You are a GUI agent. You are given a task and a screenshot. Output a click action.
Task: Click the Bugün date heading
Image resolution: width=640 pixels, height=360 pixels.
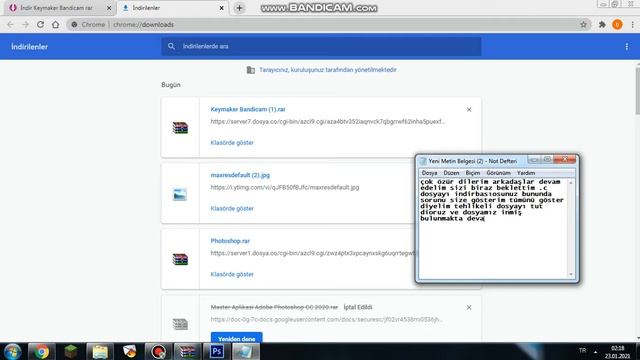(171, 85)
